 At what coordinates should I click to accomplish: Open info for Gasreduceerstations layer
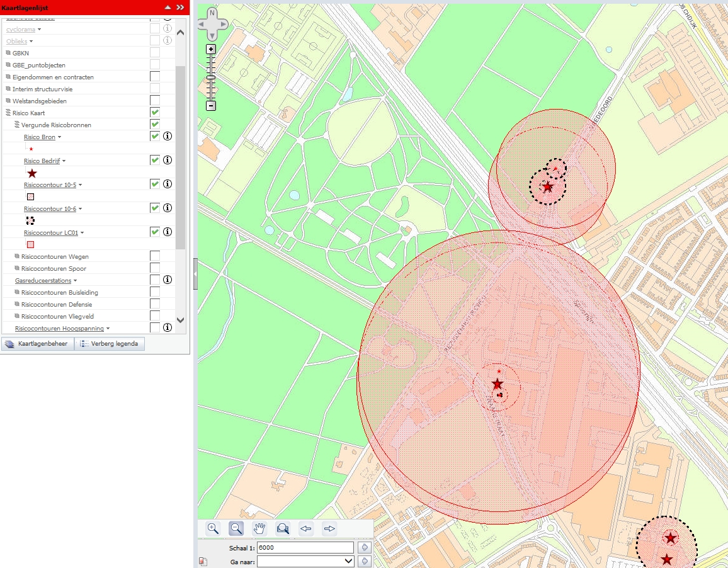[168, 280]
